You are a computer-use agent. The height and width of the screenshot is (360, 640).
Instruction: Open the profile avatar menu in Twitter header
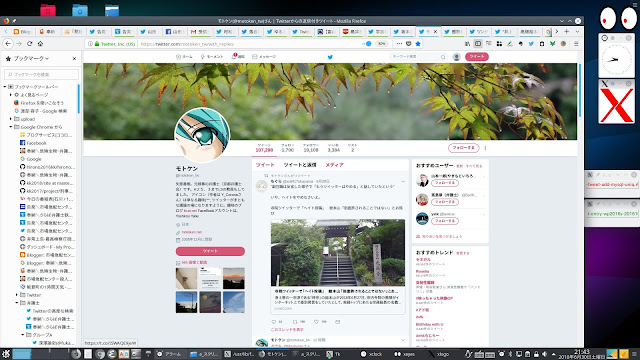tap(457, 57)
